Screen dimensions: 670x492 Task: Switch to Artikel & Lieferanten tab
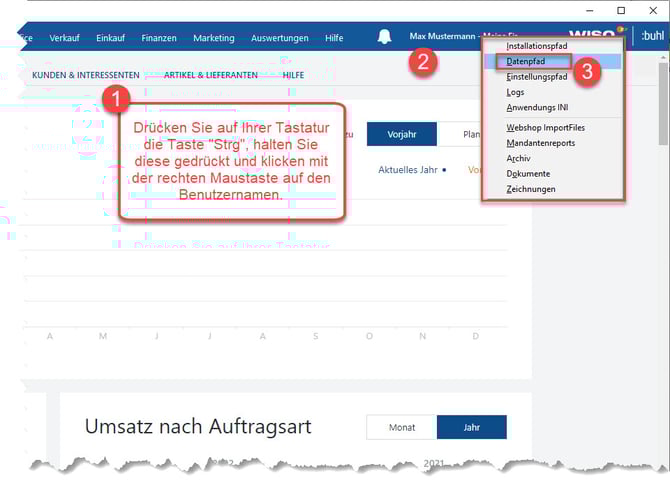pyautogui.click(x=211, y=75)
